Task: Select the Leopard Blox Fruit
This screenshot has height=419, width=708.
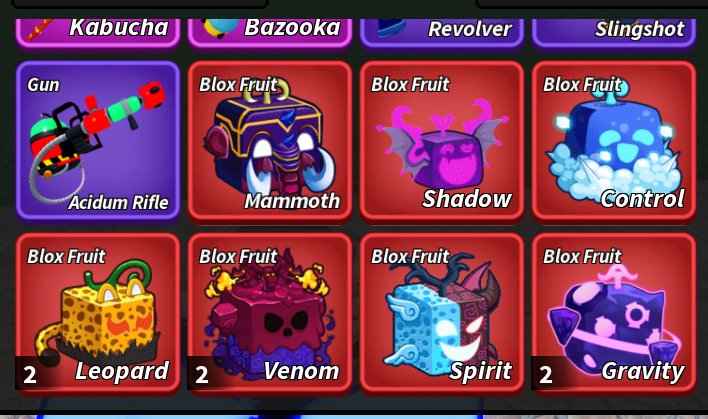Action: [x=98, y=313]
